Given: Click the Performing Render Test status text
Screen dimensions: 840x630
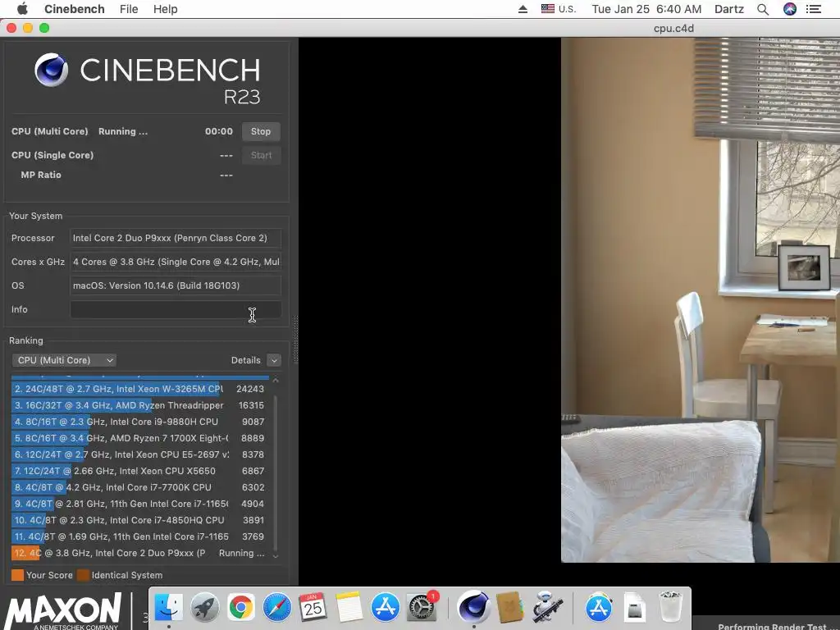Looking at the screenshot, I should [x=772, y=626].
